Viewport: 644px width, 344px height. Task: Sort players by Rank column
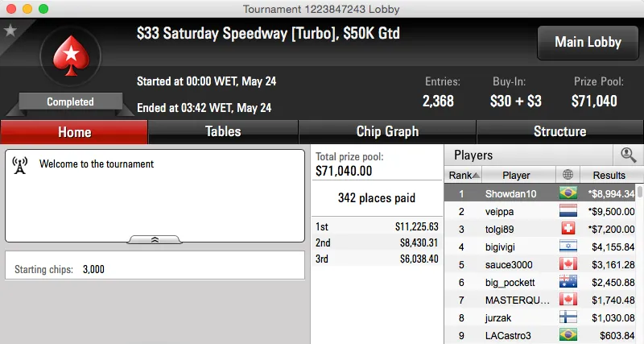tap(464, 175)
